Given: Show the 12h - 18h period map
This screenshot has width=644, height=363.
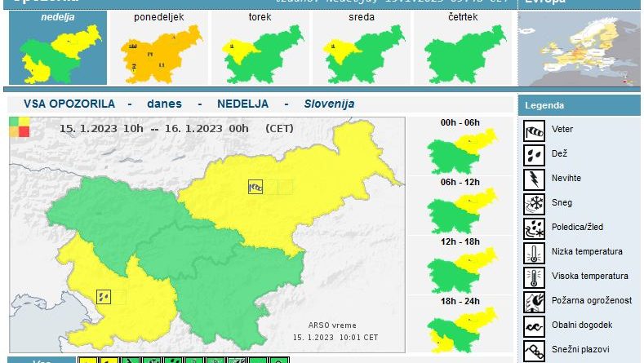Looking at the screenshot, I should pos(460,265).
